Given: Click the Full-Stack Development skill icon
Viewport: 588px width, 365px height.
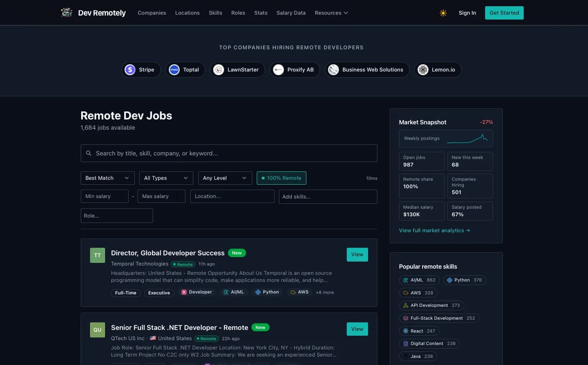Looking at the screenshot, I should tap(405, 318).
